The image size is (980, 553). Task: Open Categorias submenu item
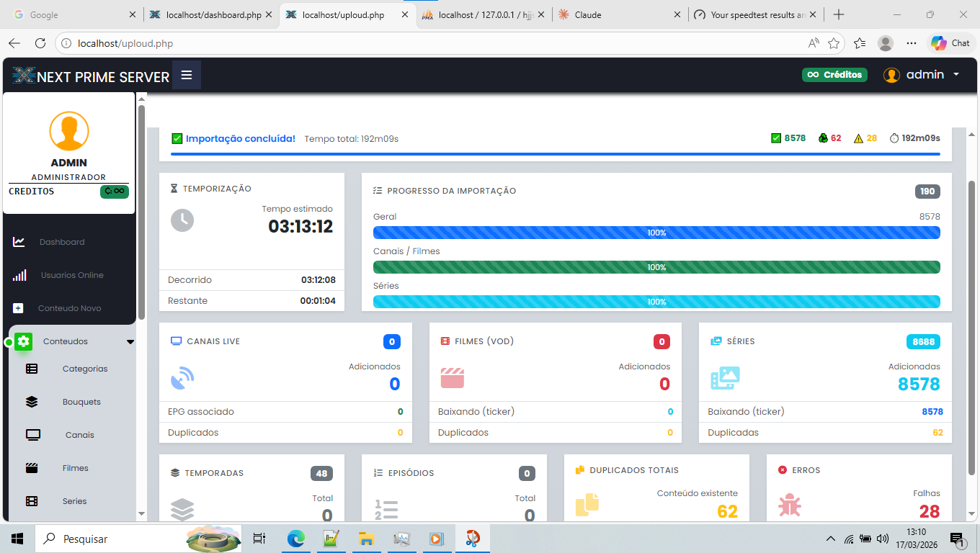pyautogui.click(x=85, y=369)
